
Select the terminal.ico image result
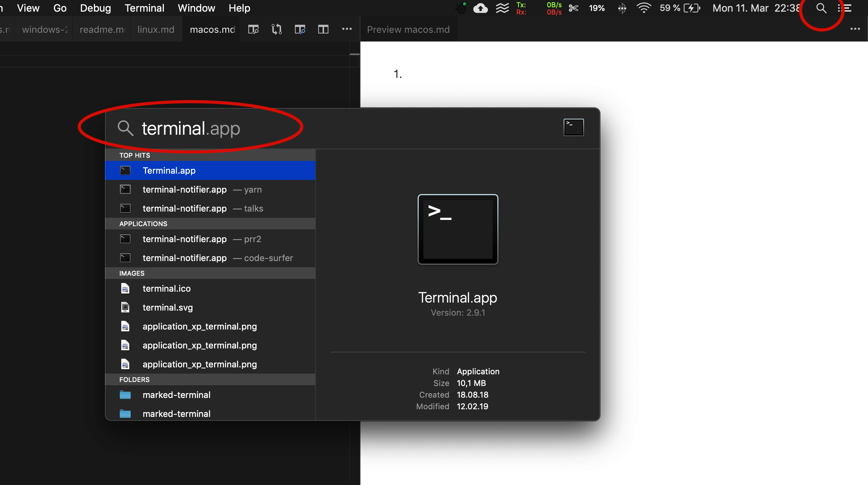[x=210, y=288]
